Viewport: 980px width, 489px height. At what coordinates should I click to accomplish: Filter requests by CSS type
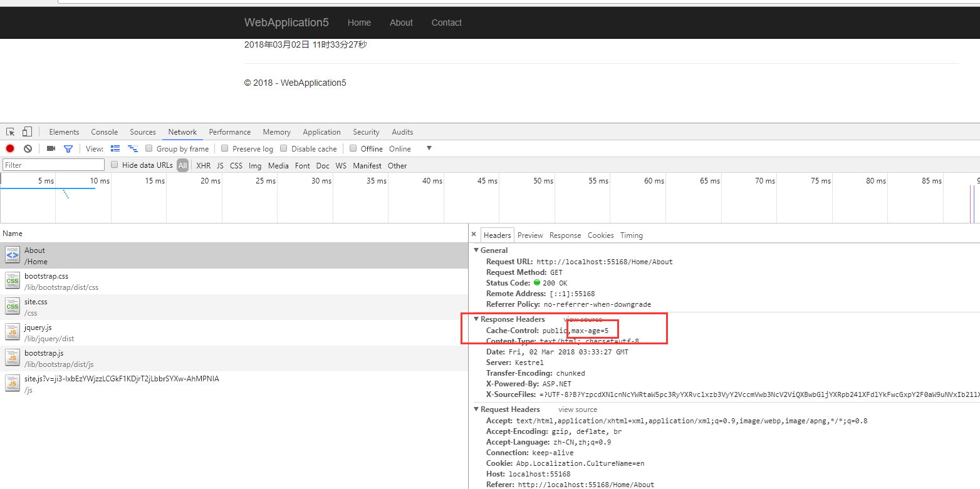pyautogui.click(x=236, y=165)
